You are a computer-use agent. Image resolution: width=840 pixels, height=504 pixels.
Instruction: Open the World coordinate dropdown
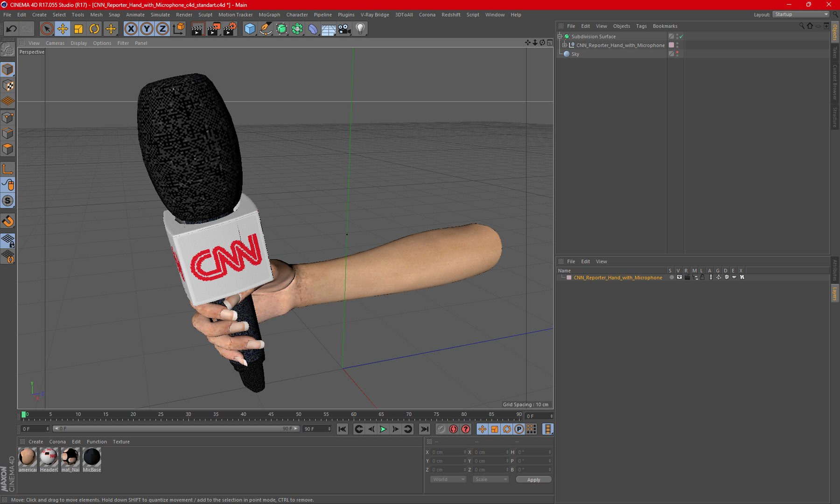click(x=448, y=480)
